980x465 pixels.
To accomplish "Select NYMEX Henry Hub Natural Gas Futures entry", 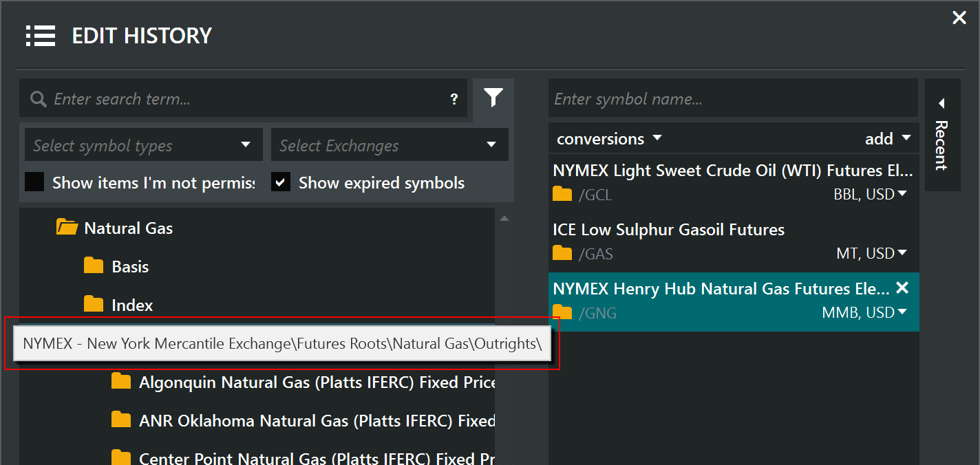I will point(734,301).
